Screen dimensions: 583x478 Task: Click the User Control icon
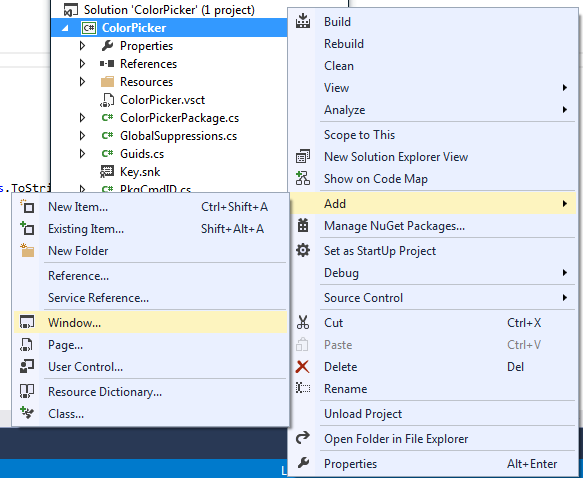27,366
